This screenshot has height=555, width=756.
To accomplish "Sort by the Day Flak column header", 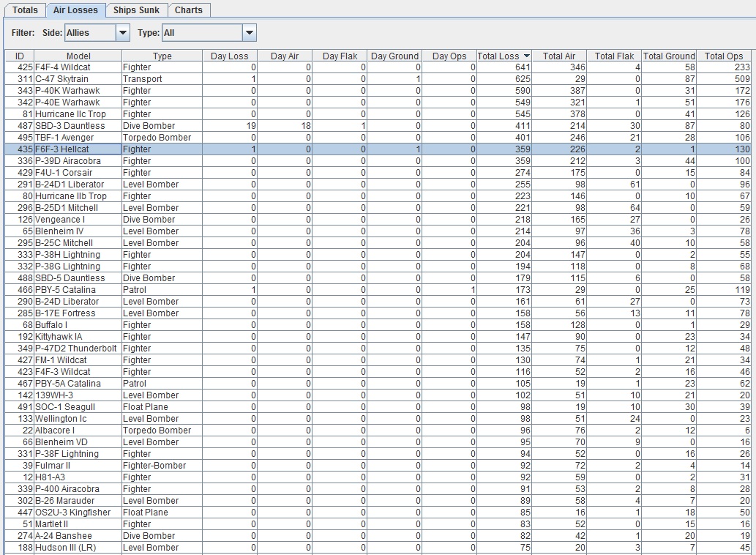I will click(340, 56).
